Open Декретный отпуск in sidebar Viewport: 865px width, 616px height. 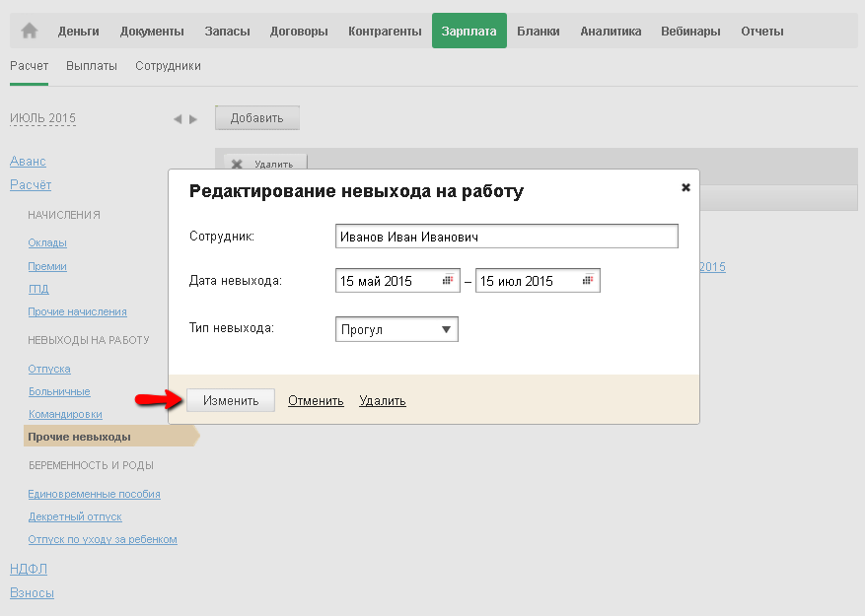tap(75, 516)
